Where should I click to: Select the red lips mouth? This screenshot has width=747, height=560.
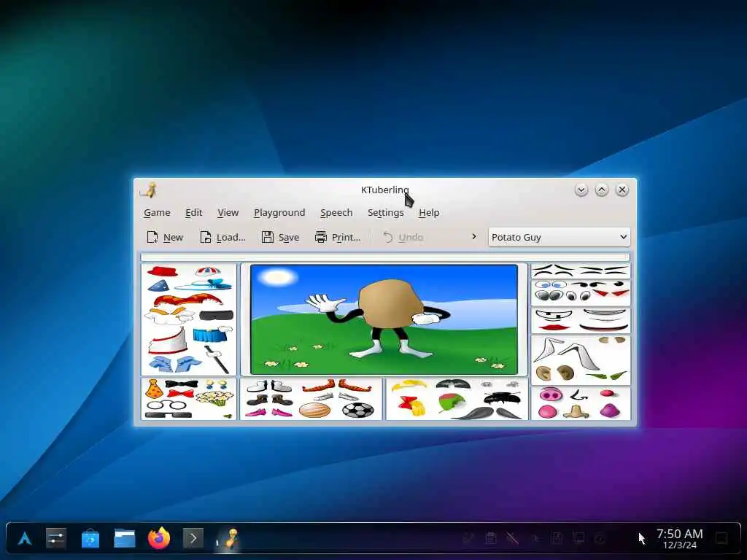click(554, 327)
